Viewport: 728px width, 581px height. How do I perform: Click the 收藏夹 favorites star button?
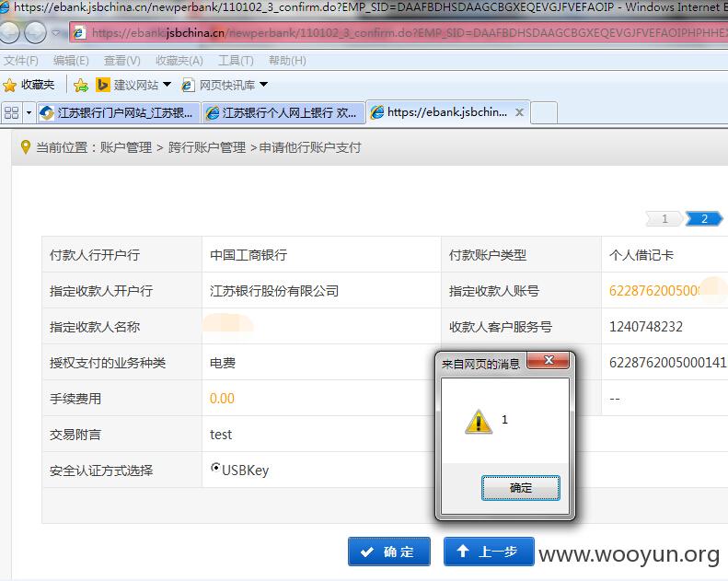click(x=29, y=85)
